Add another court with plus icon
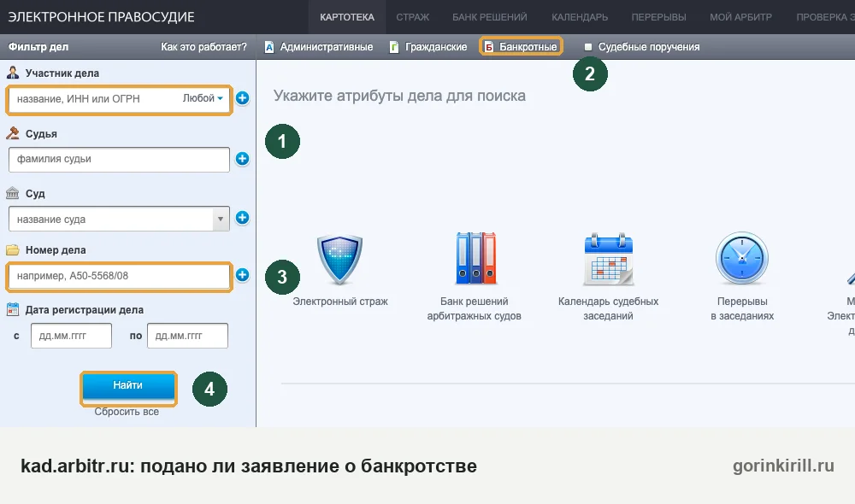 point(242,218)
